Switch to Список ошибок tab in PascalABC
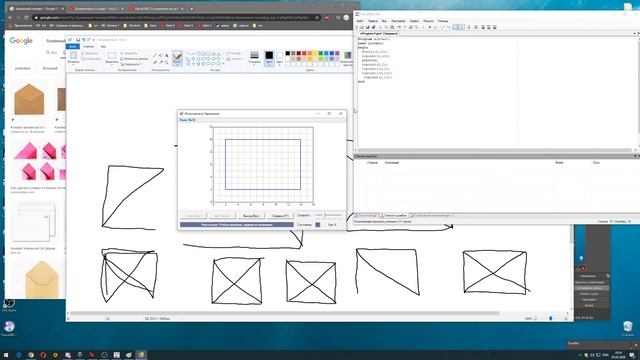The height and width of the screenshot is (360, 640). point(395,215)
